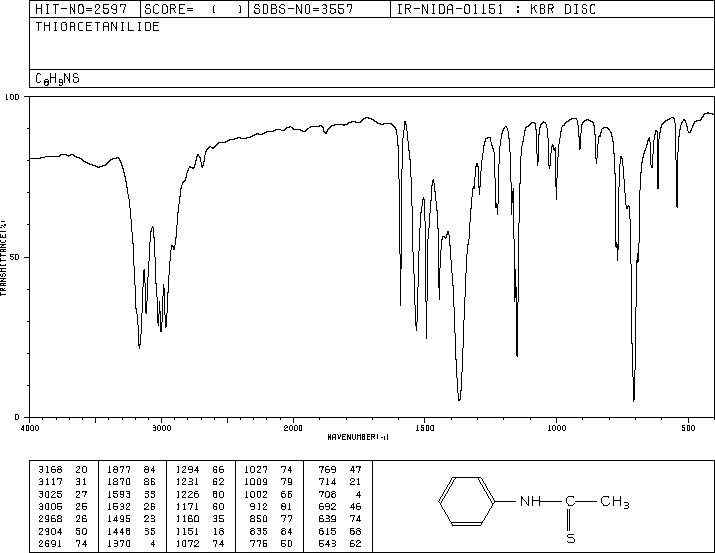Select the 1027 peak entry in the table
The width and height of the screenshot is (715, 553).
tap(269, 469)
